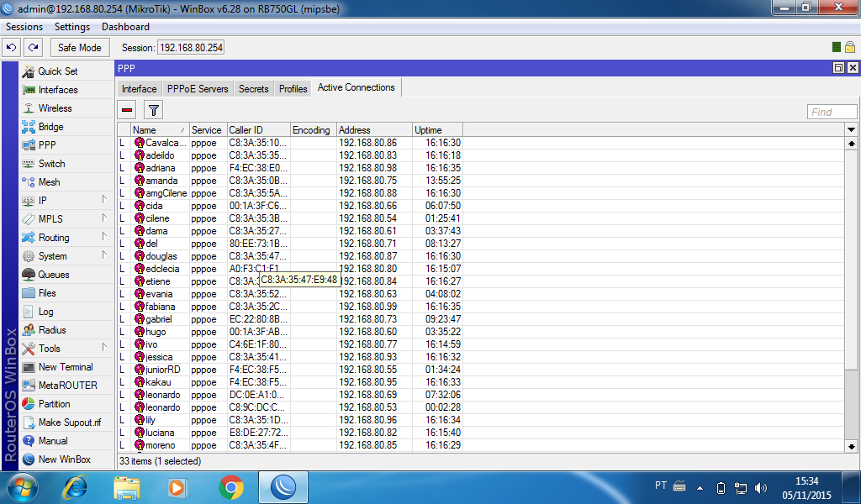Switch to the Secrets tab
The image size is (861, 504).
(x=254, y=89)
